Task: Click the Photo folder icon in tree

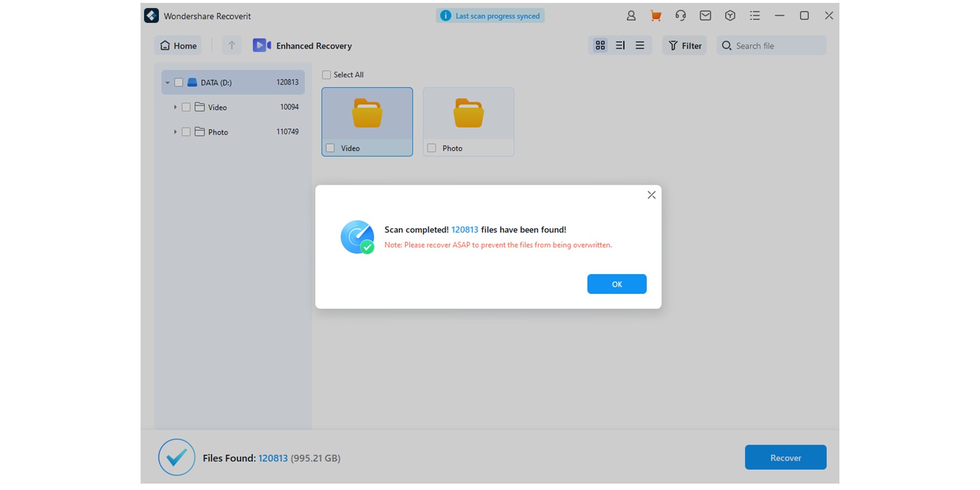Action: point(199,132)
